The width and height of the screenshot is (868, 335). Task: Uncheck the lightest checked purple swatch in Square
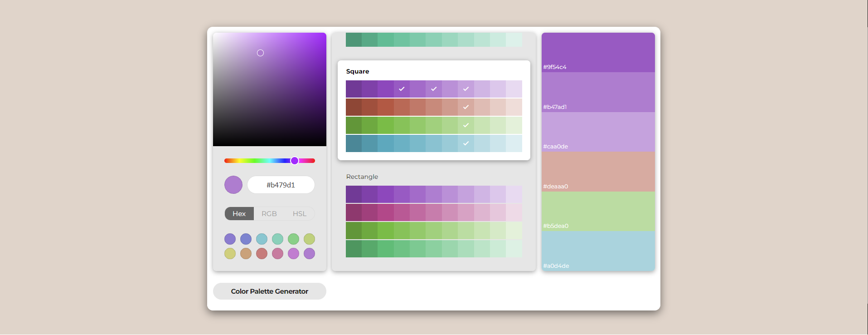[466, 89]
